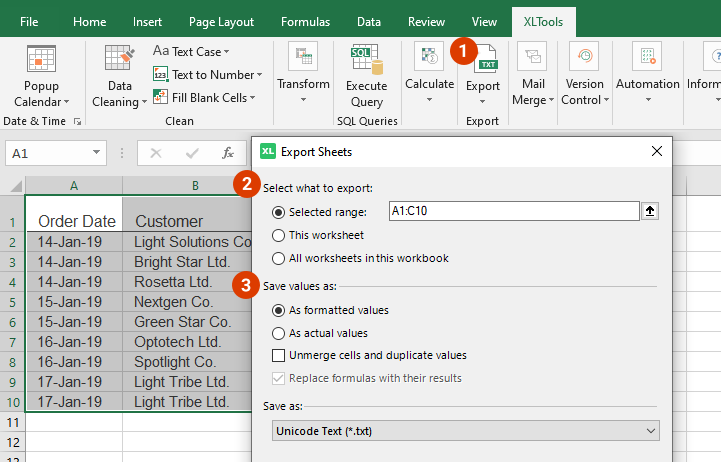Image resolution: width=721 pixels, height=462 pixels.
Task: Open the Data Cleaning tool
Action: pos(119,76)
